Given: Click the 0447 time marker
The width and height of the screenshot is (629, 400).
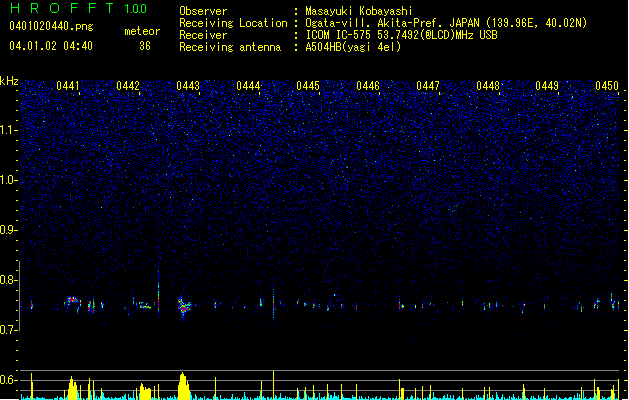Looking at the screenshot, I should [428, 86].
